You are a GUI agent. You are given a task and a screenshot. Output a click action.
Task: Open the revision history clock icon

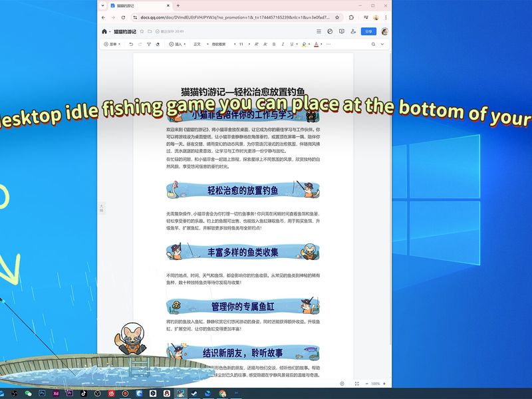pyautogui.click(x=330, y=31)
